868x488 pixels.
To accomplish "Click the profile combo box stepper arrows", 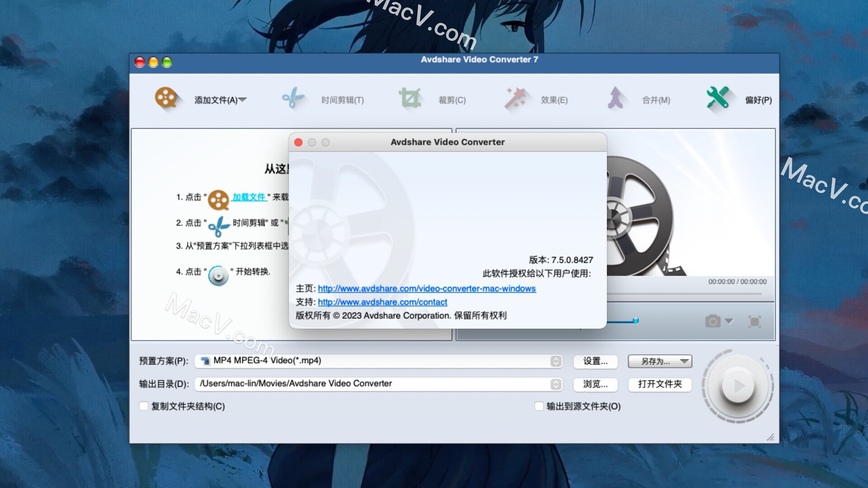I will 556,361.
